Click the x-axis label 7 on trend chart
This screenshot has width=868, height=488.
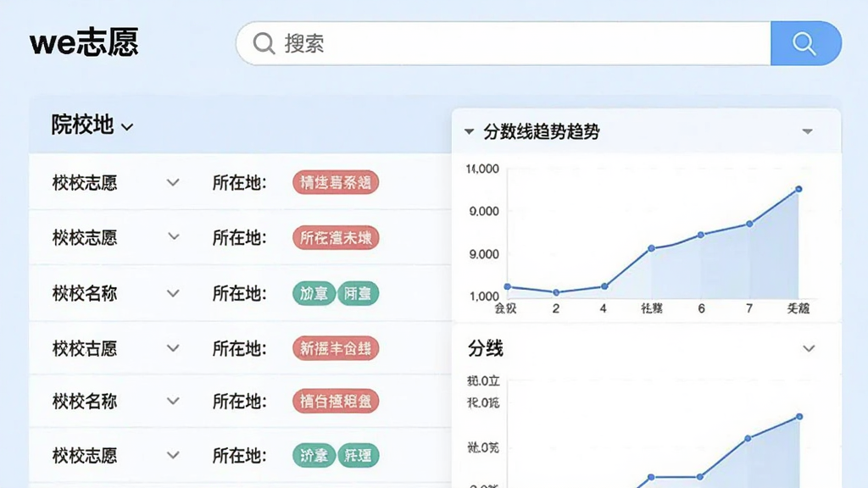749,308
